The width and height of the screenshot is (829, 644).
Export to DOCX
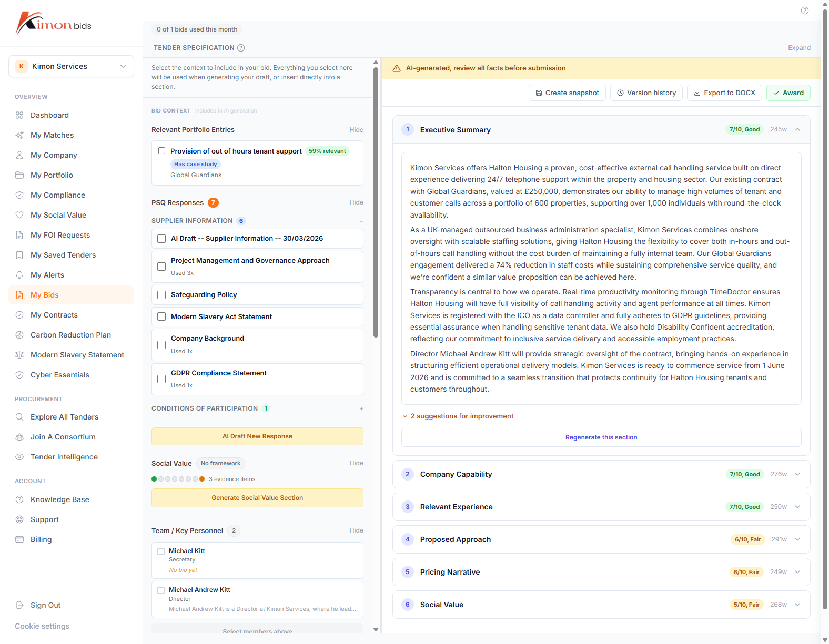(724, 93)
